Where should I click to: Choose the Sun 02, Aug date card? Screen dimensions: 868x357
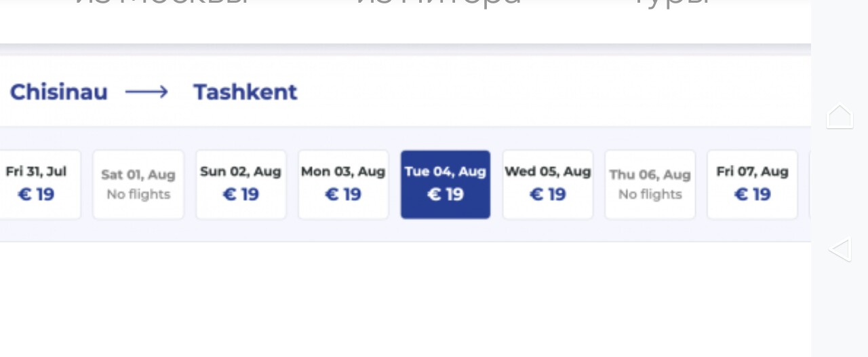(x=241, y=185)
